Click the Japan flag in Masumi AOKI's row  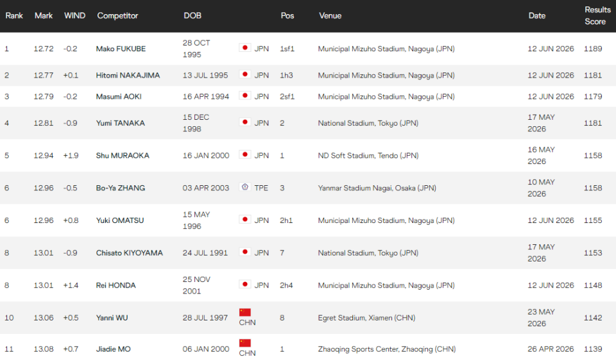(x=244, y=95)
